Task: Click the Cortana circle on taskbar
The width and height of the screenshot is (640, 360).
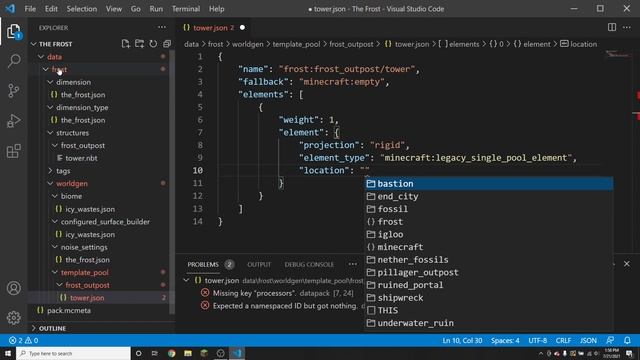Action: (x=138, y=353)
